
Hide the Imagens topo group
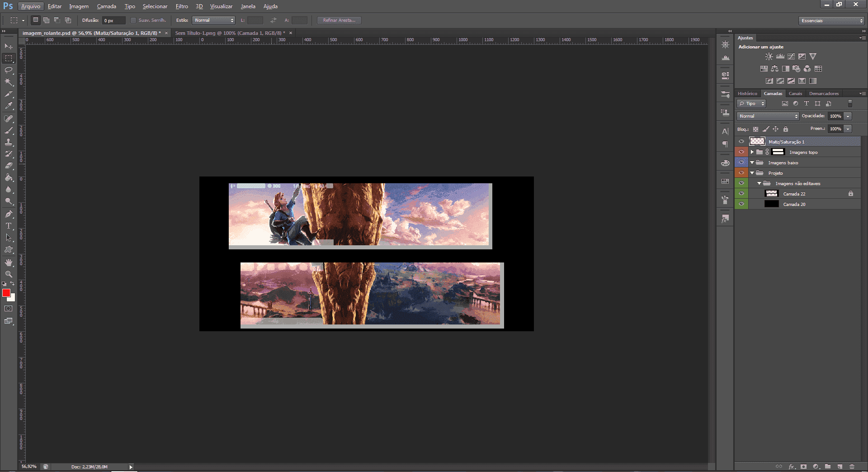(x=741, y=152)
